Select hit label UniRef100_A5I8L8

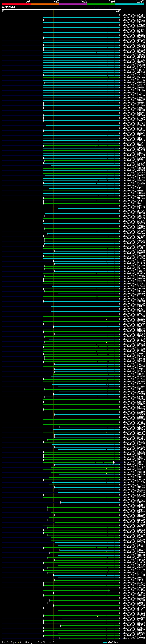(x=133, y=42)
